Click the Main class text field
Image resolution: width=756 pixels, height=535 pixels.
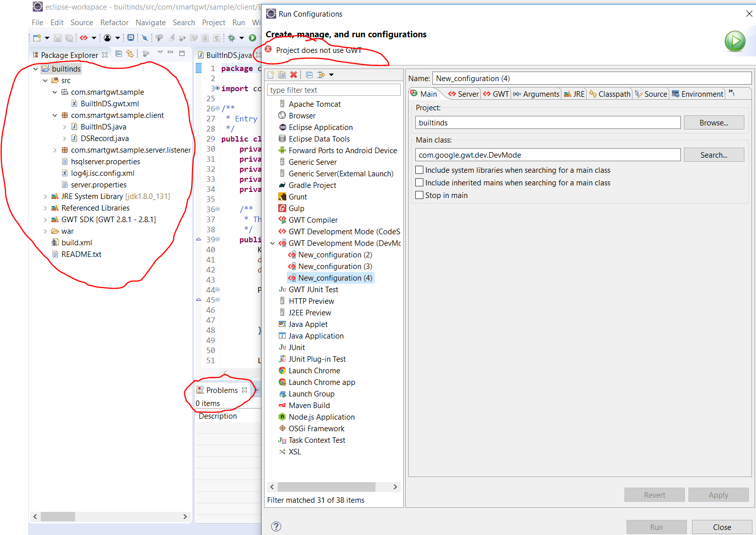[548, 155]
